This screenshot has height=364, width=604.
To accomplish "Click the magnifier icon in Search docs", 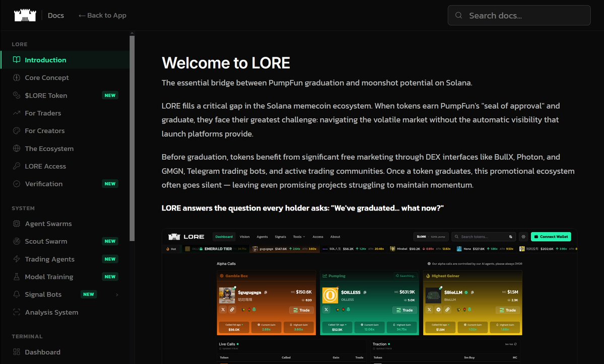I will [458, 15].
